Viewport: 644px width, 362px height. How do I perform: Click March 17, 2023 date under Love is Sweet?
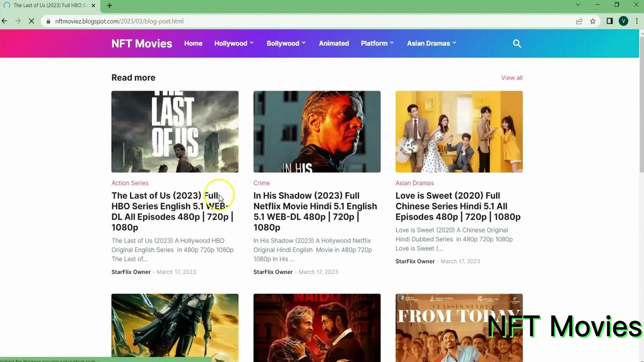[460, 261]
